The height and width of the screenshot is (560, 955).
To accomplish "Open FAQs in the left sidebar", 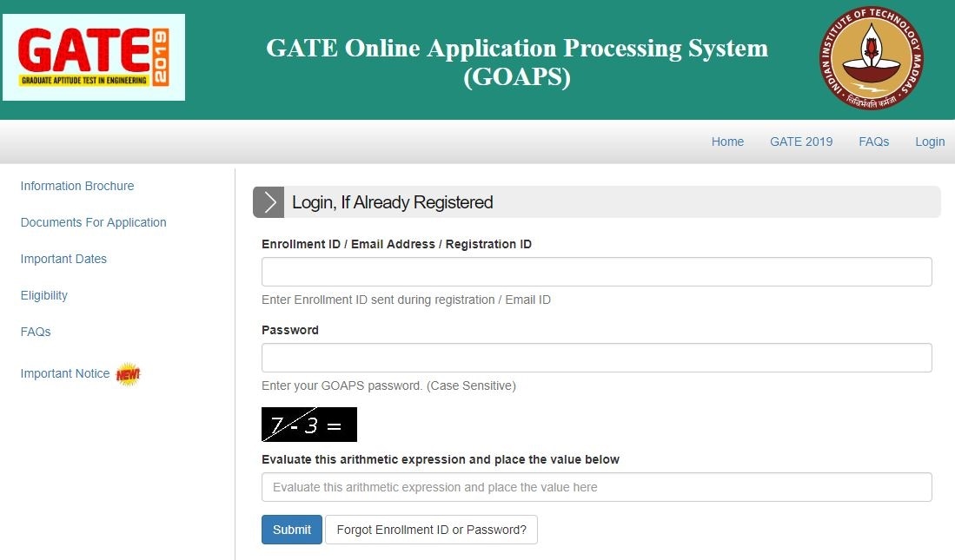I will point(36,332).
